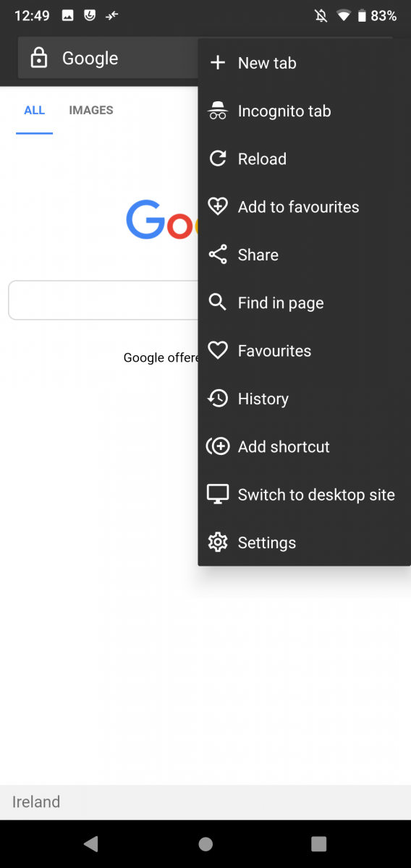This screenshot has height=868, width=411.
Task: Tap the Add shortcut circle-plus icon
Action: (x=218, y=446)
